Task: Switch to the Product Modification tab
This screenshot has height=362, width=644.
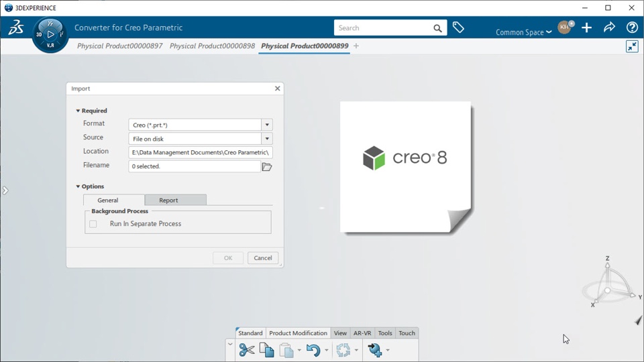Action: click(298, 333)
